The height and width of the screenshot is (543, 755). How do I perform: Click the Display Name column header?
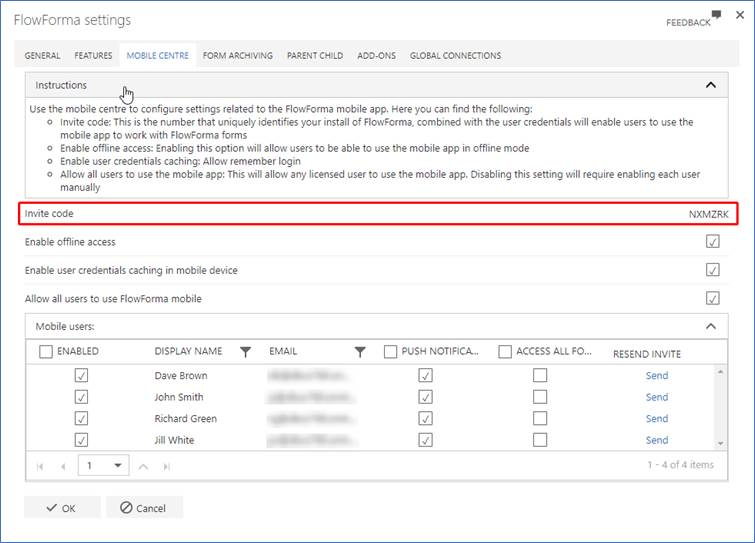click(x=188, y=351)
